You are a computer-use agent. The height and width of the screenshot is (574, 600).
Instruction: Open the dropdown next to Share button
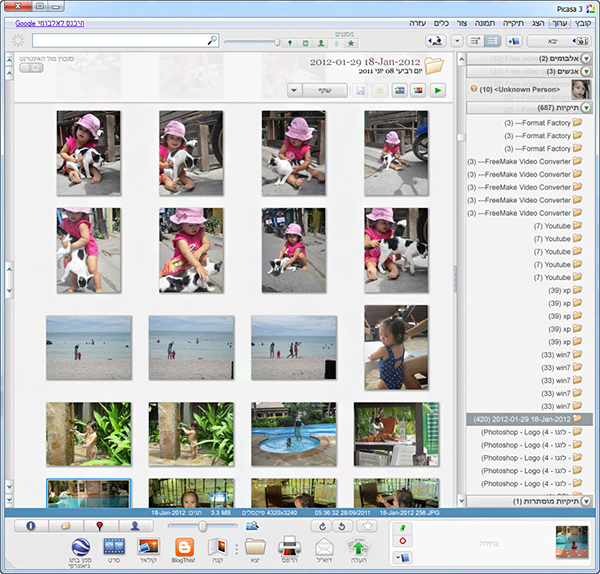(294, 91)
